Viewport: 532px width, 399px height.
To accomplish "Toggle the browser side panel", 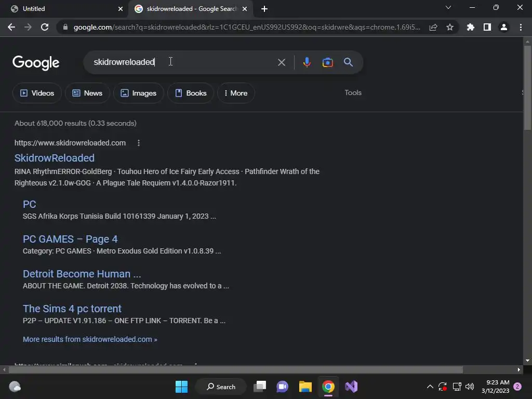I will [x=487, y=27].
